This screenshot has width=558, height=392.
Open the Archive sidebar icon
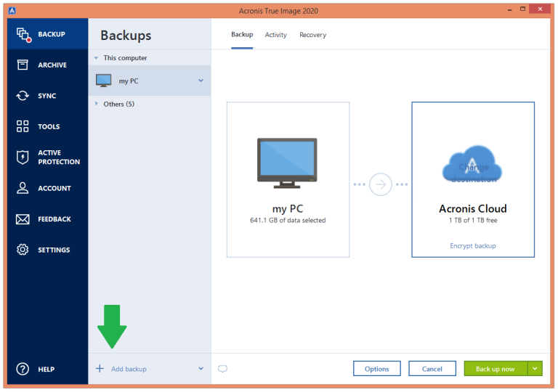23,65
